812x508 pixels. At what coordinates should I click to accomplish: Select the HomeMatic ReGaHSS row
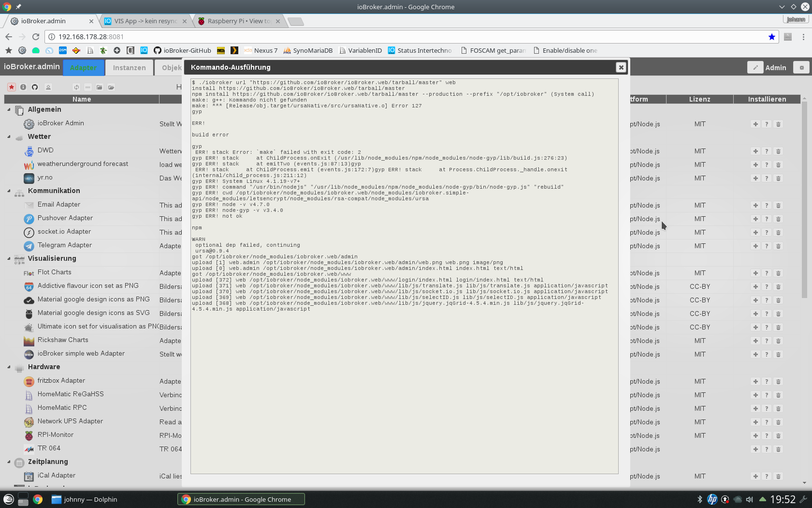click(x=71, y=394)
